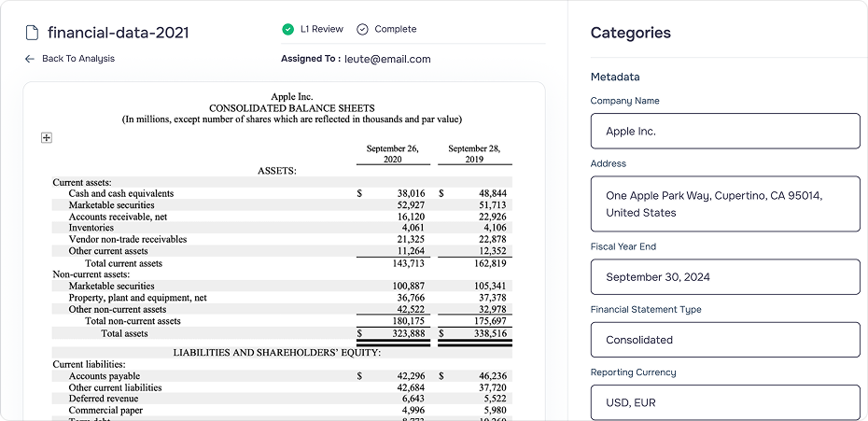Click the green L1 Review checkmark icon
868x421 pixels.
tap(287, 29)
